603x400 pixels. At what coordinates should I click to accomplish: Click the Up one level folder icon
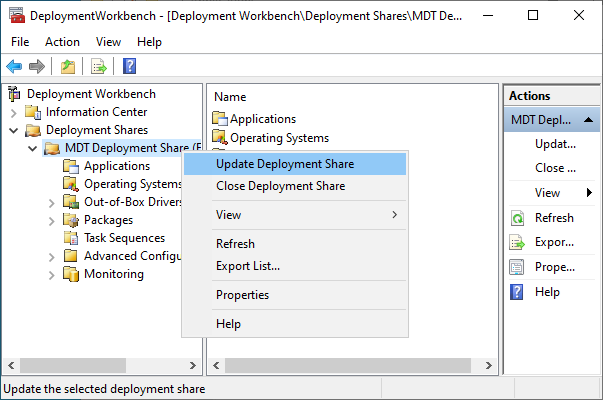(x=68, y=66)
